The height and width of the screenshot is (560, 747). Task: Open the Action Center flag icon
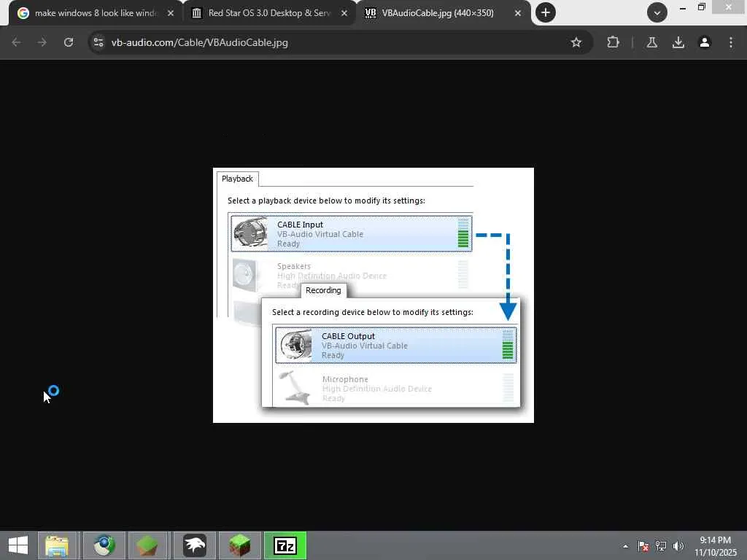pos(643,546)
